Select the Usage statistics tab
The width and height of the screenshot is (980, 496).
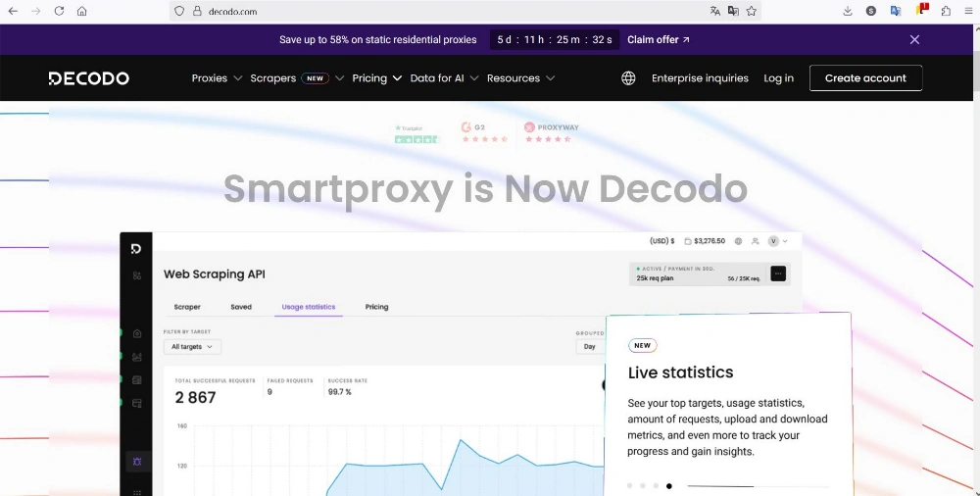308,307
